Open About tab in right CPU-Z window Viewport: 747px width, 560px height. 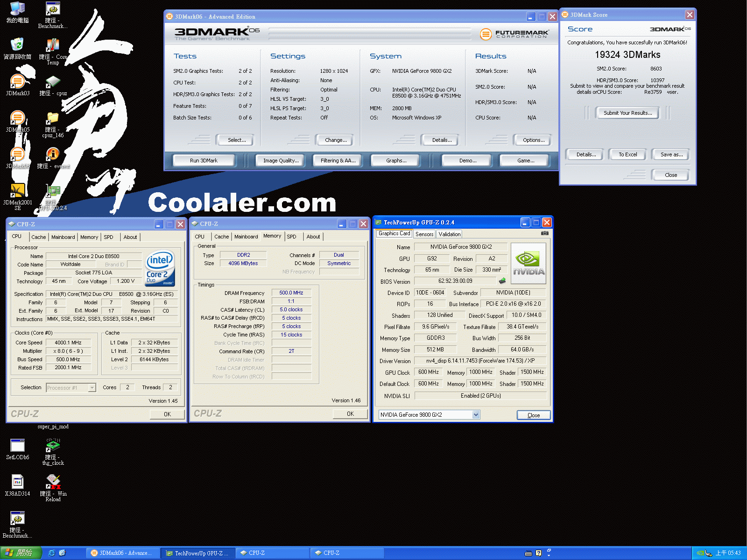pos(313,237)
